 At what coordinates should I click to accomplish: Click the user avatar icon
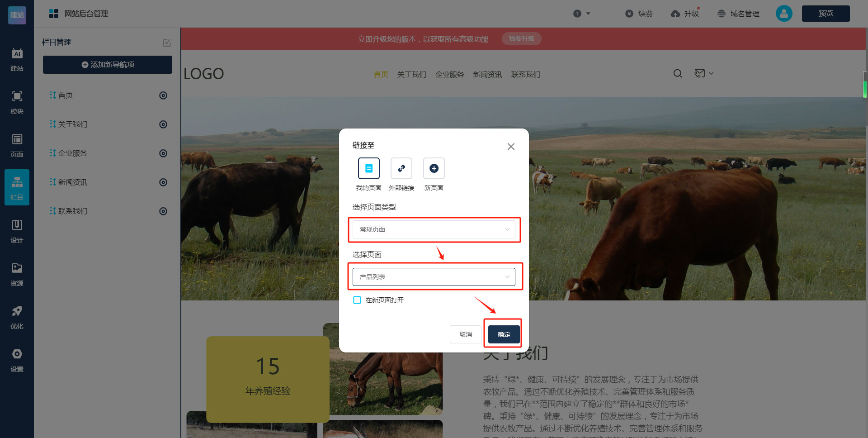[784, 14]
